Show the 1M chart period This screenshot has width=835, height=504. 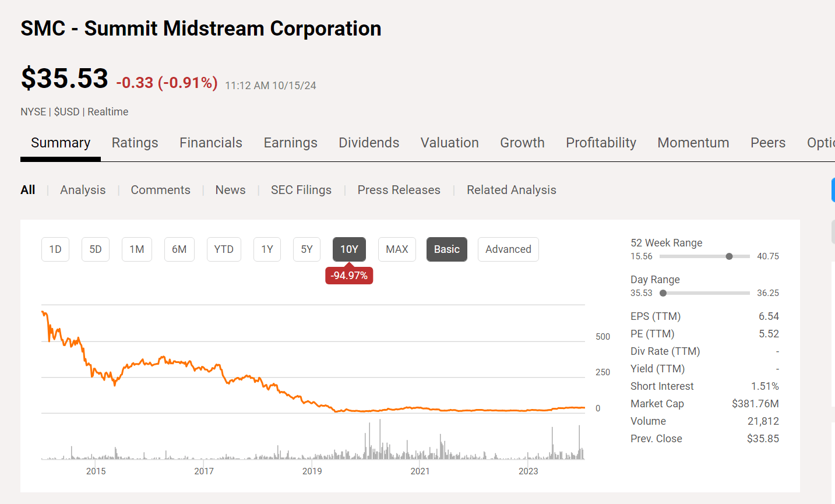pyautogui.click(x=136, y=249)
